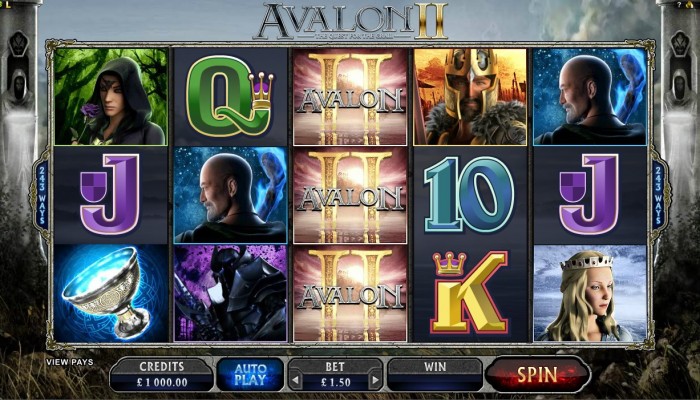Open the View Pays paytable
The width and height of the screenshot is (700, 400).
click(70, 362)
